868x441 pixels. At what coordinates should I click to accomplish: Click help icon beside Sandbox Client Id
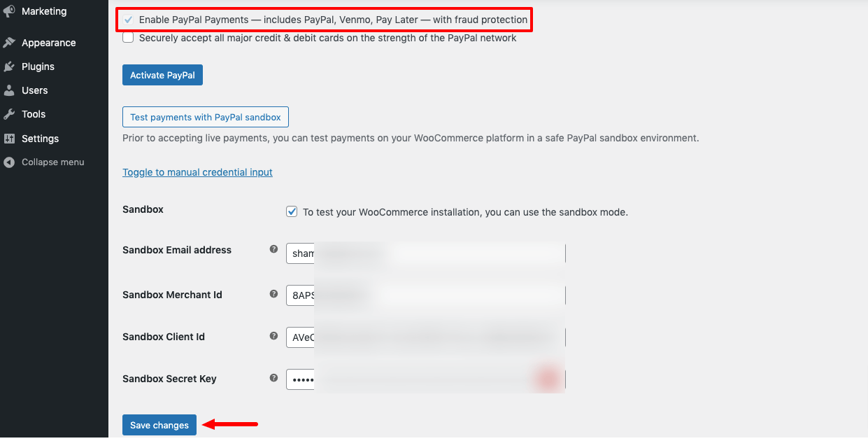click(x=273, y=336)
